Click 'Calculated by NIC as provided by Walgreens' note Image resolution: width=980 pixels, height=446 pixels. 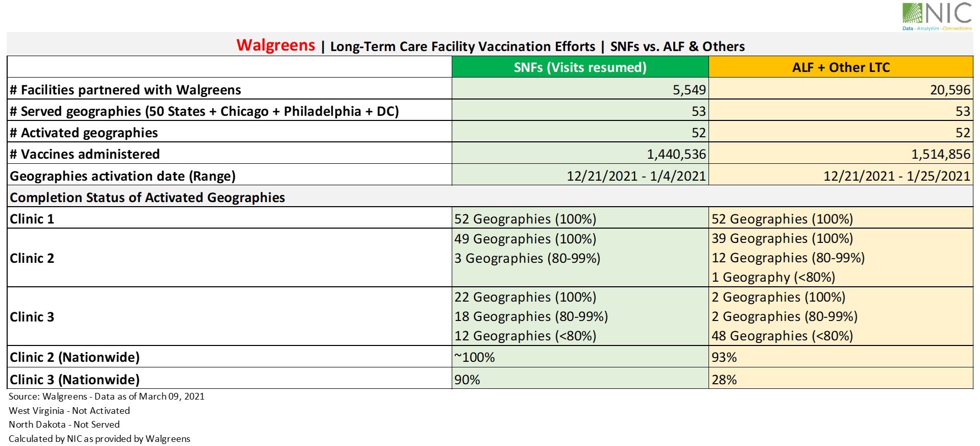click(x=100, y=439)
